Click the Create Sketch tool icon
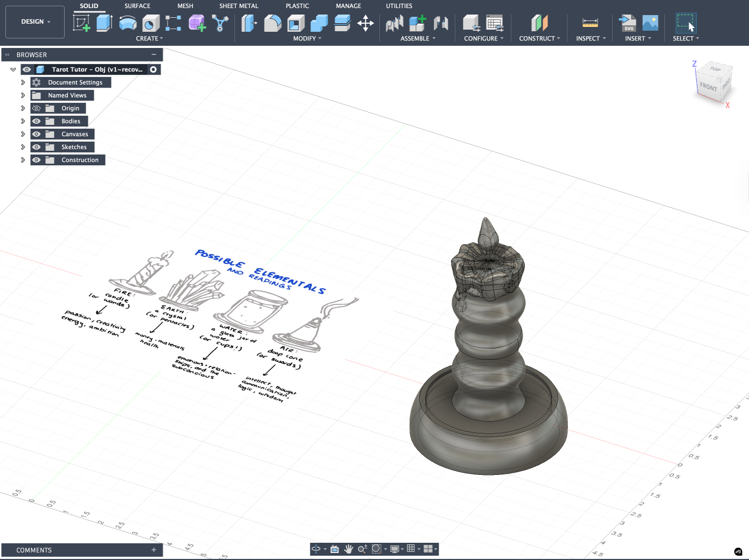749x560 pixels. point(81,23)
